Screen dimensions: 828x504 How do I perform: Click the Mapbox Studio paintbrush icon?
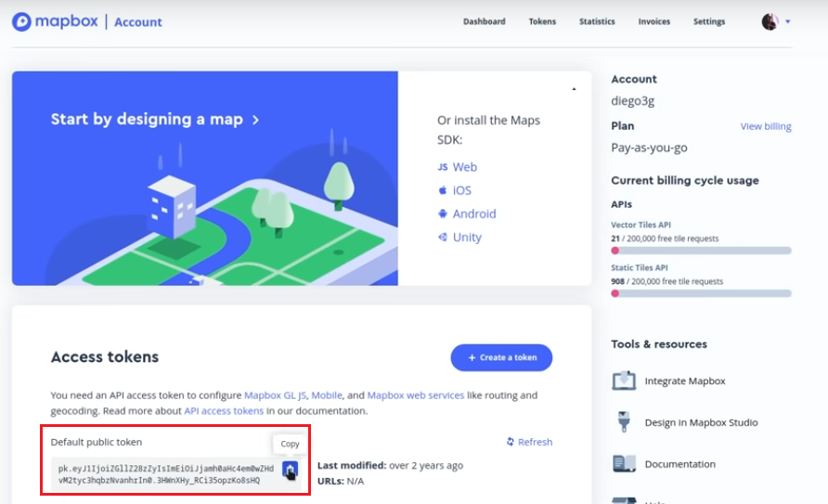[624, 422]
